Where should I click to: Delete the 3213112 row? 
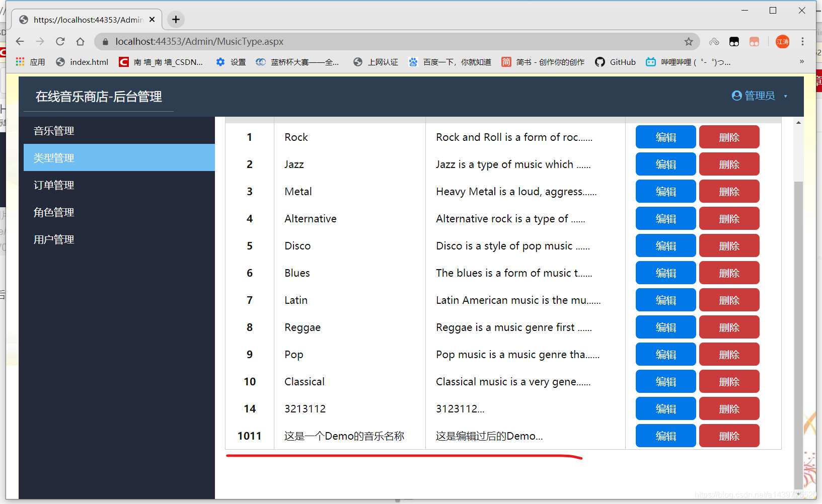pos(729,409)
